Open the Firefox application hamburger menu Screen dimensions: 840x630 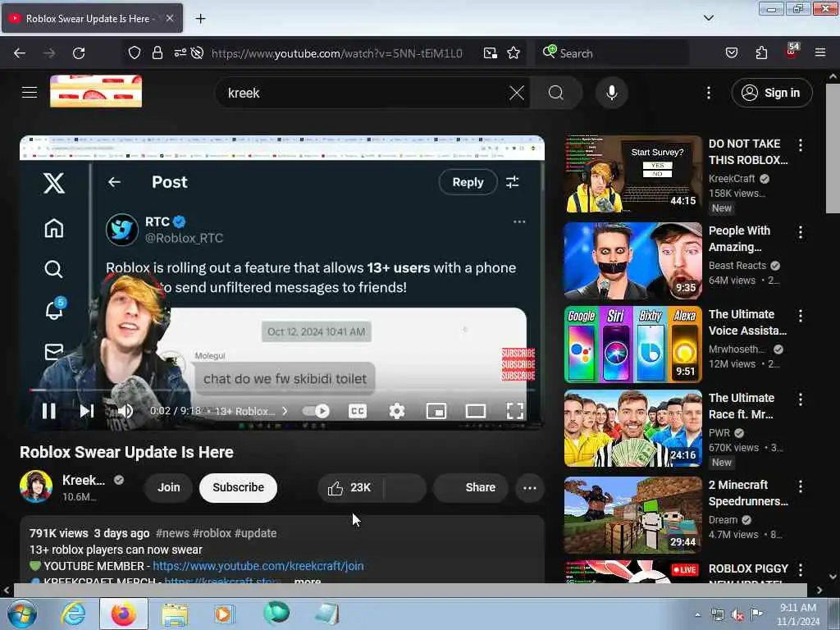[820, 53]
